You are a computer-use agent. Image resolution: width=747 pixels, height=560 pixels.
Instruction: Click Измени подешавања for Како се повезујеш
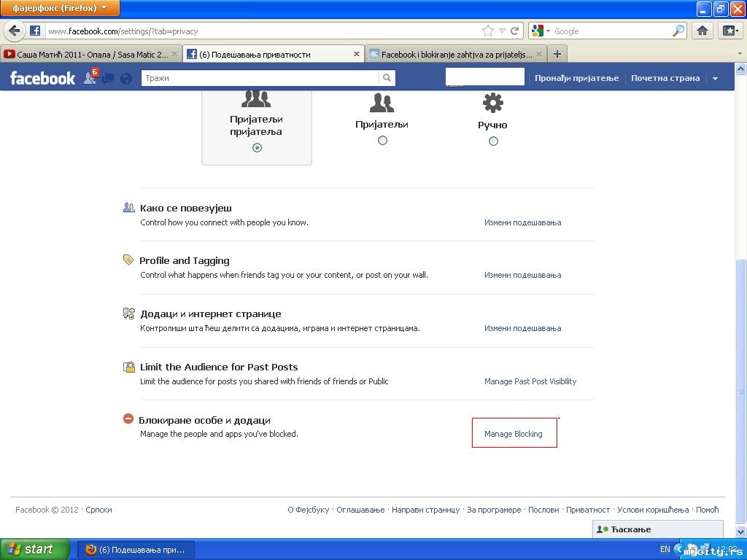pos(522,222)
